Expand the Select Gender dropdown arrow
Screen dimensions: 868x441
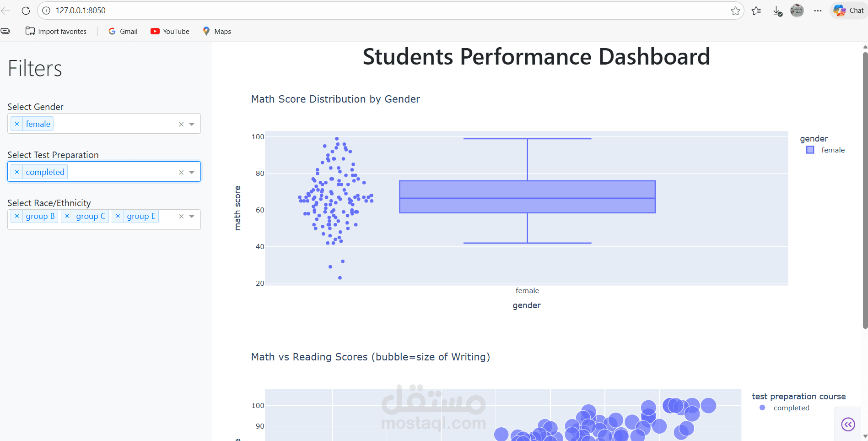point(192,124)
